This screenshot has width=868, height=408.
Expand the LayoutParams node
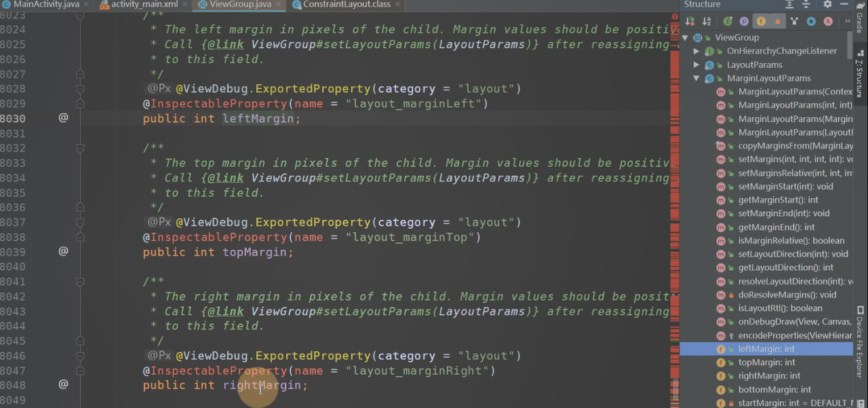[696, 64]
